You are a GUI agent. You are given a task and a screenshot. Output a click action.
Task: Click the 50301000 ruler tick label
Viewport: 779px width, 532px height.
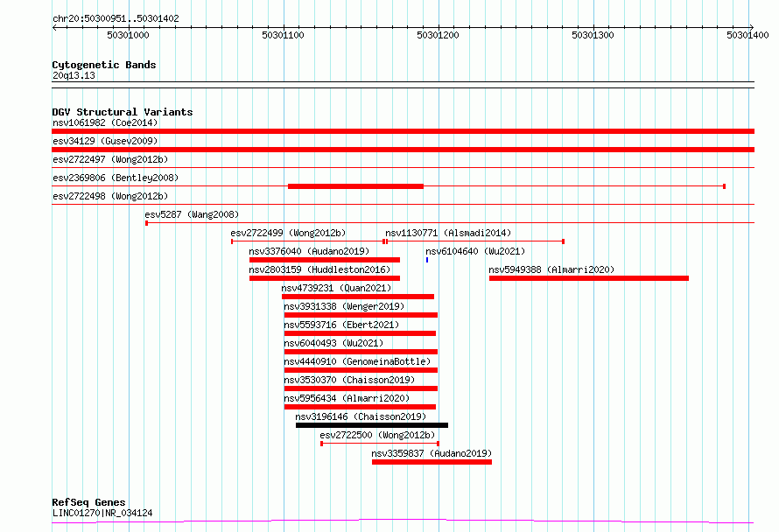click(128, 35)
